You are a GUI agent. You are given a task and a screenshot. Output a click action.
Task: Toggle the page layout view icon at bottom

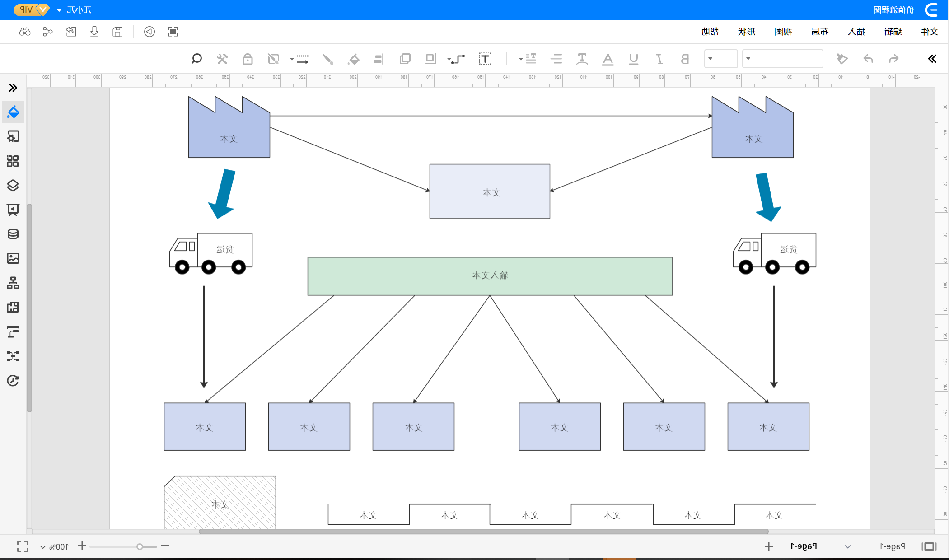coord(929,546)
